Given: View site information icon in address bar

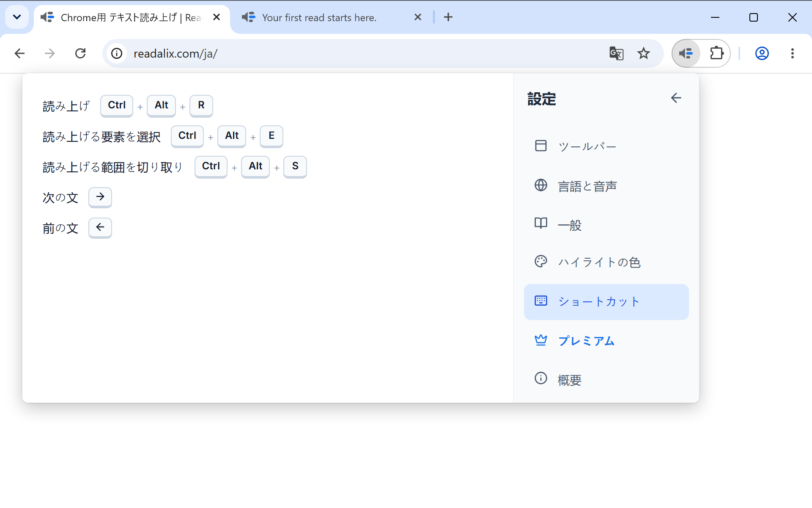Looking at the screenshot, I should coord(117,53).
